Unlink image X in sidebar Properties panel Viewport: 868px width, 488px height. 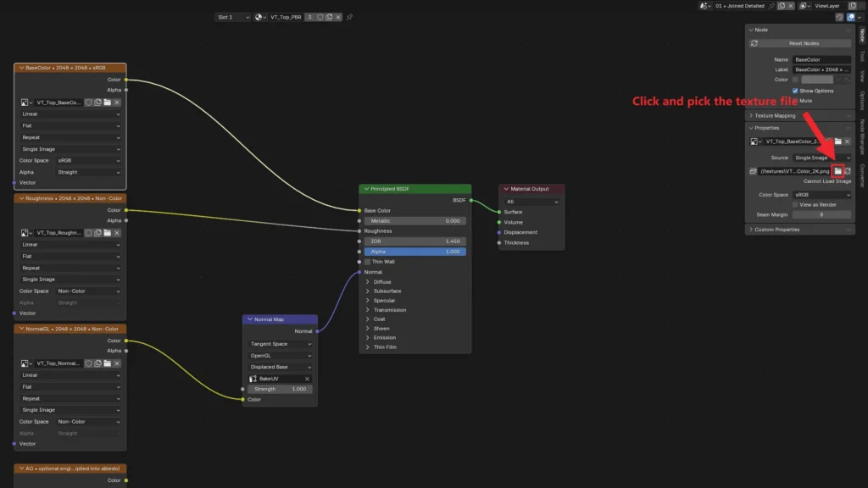[847, 141]
